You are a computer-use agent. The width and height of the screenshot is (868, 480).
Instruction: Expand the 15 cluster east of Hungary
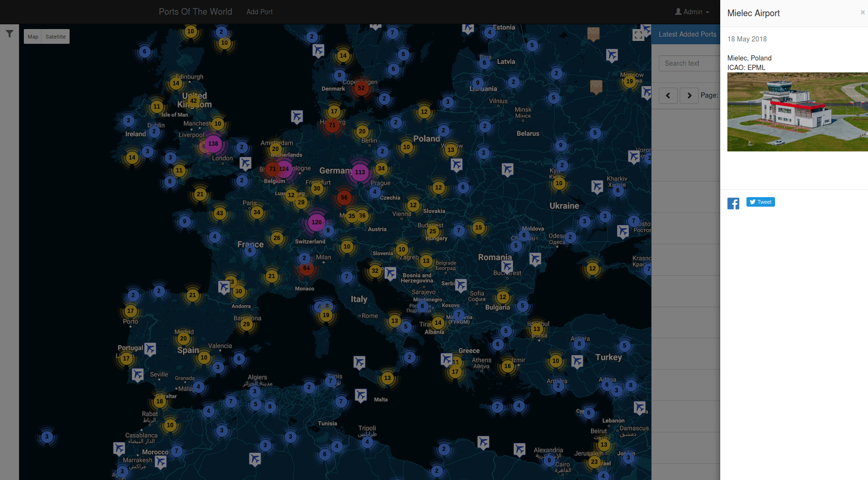tap(479, 228)
